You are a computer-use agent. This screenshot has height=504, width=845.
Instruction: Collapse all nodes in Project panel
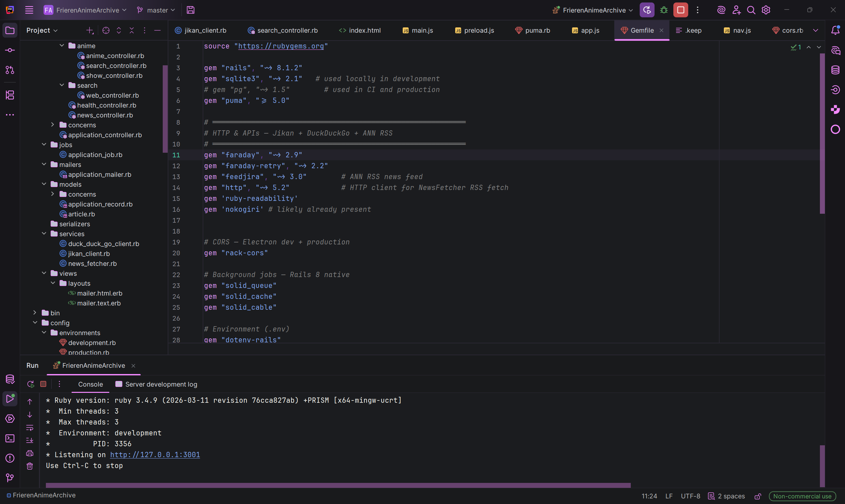[132, 31]
